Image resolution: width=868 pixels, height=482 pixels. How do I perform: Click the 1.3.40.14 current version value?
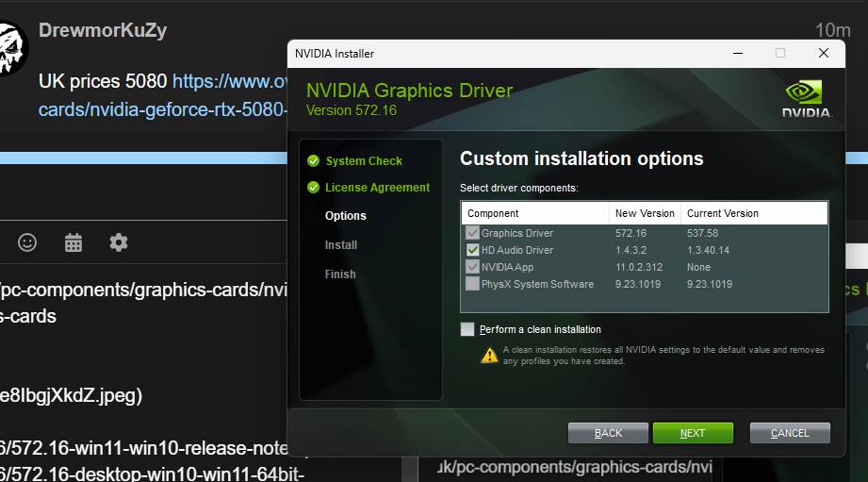pos(708,250)
